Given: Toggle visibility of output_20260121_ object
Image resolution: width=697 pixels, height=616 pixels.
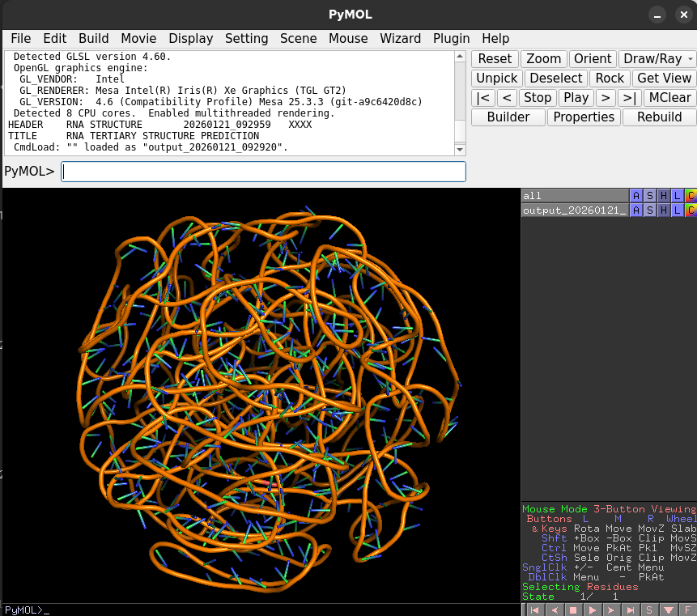Looking at the screenshot, I should point(575,210).
